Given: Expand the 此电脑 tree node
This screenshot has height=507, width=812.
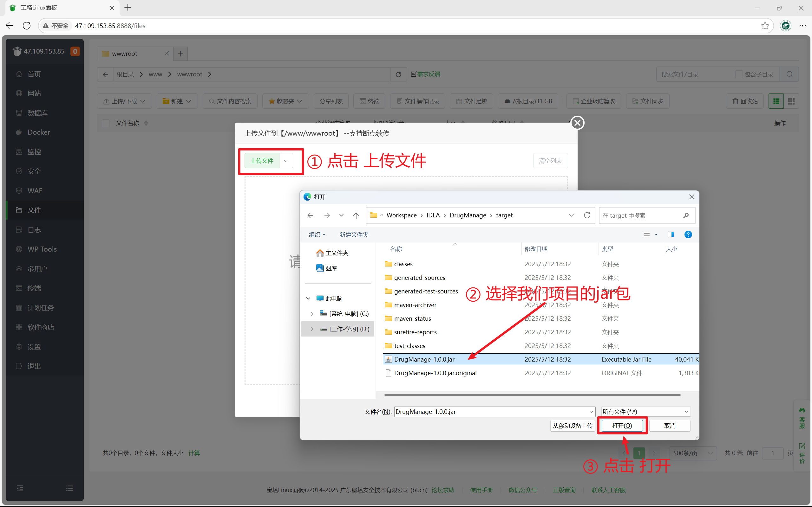Looking at the screenshot, I should tap(308, 298).
